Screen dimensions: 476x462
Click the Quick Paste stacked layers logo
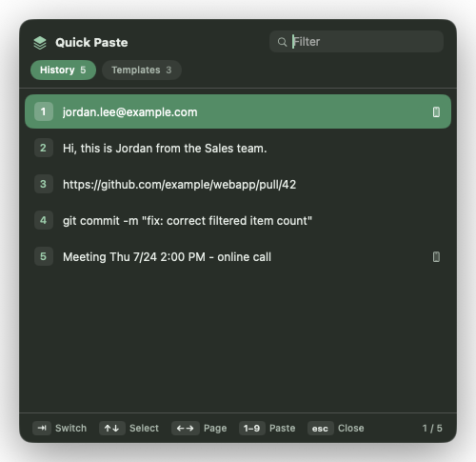(40, 43)
